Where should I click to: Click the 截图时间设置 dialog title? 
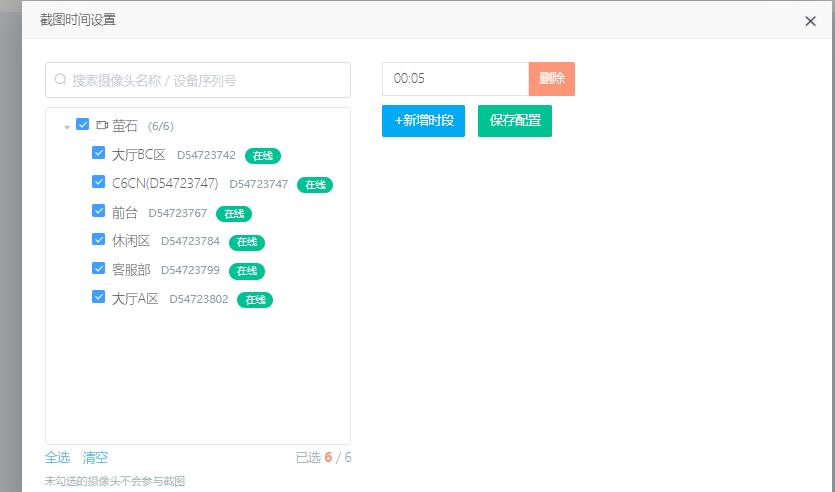pyautogui.click(x=78, y=20)
